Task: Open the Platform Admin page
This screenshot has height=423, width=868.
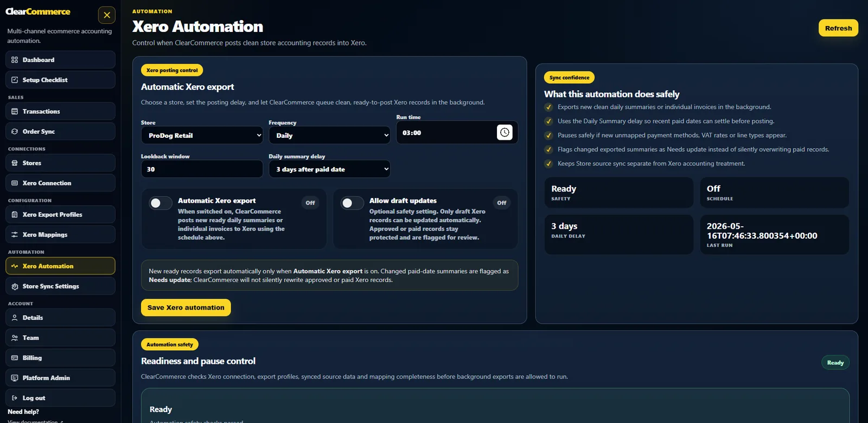Action: coord(60,377)
